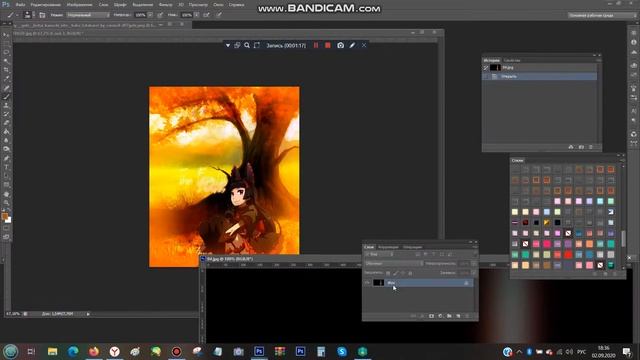Create new snapshot in History panel

tap(581, 147)
